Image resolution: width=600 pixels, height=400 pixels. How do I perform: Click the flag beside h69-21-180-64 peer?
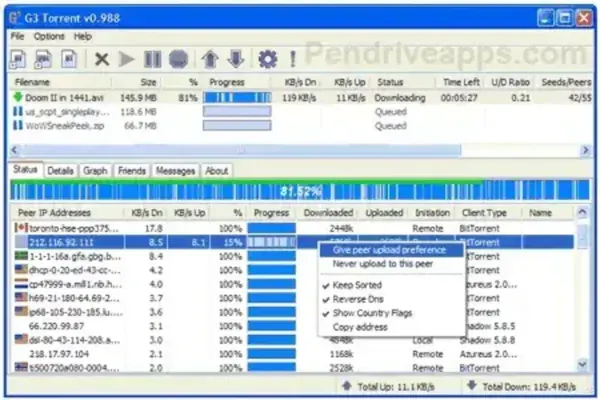(x=21, y=297)
